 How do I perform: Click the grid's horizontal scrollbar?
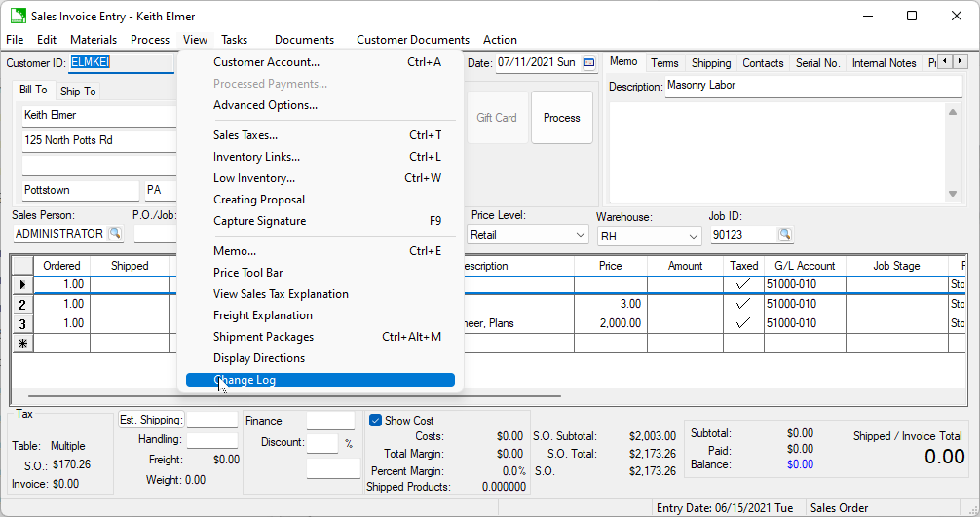[x=292, y=396]
